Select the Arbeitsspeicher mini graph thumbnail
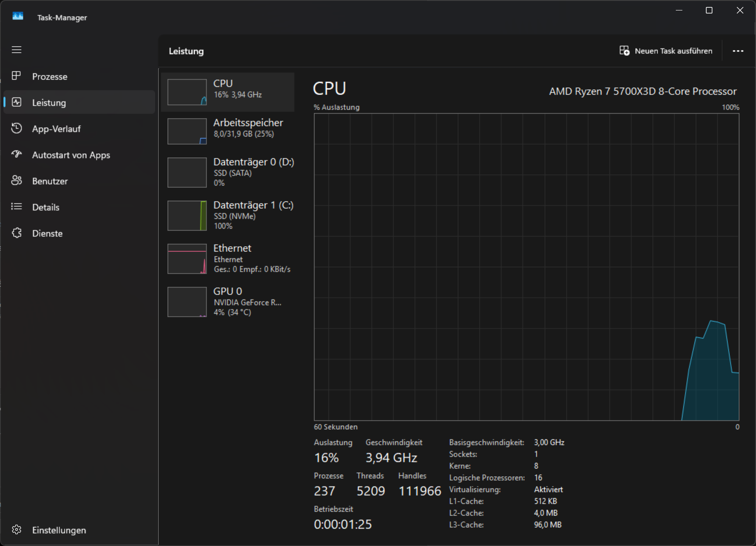The image size is (756, 546). coord(187,131)
